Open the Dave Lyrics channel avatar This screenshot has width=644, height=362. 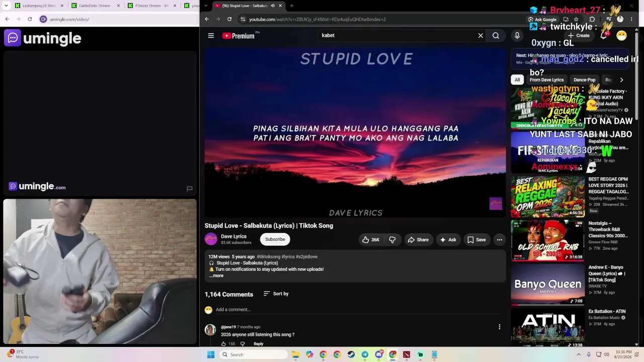tap(211, 239)
